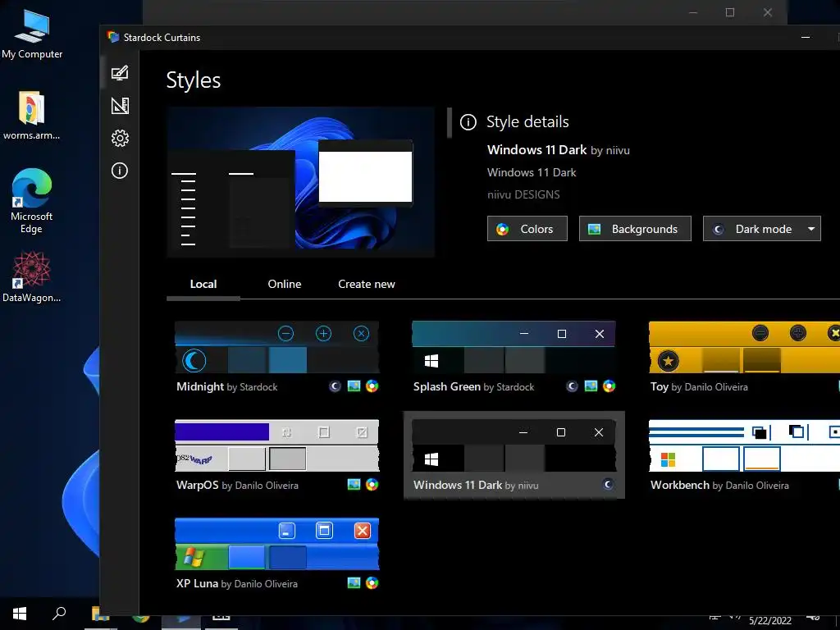
Task: Click the 'Styles' page heading
Action: [194, 80]
